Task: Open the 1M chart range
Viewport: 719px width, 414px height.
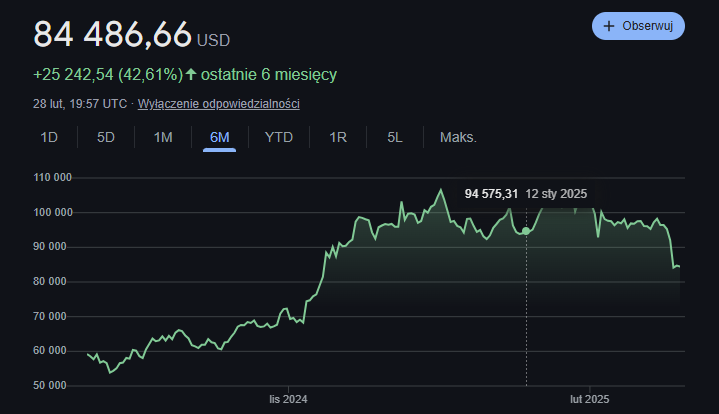Action: [x=163, y=137]
